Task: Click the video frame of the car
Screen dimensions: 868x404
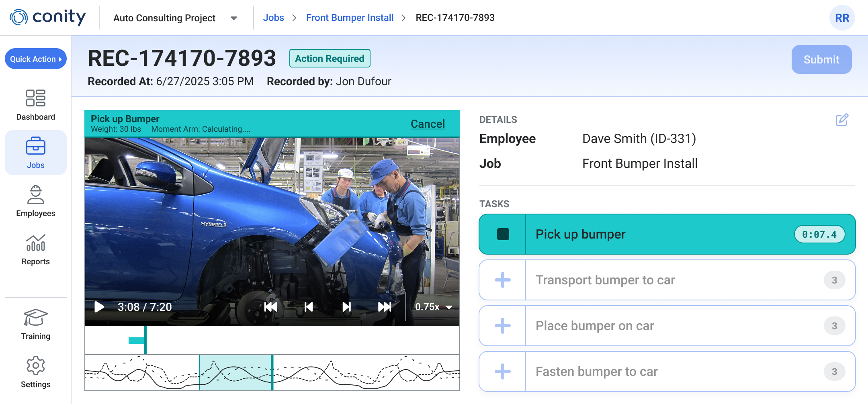Action: [x=272, y=231]
